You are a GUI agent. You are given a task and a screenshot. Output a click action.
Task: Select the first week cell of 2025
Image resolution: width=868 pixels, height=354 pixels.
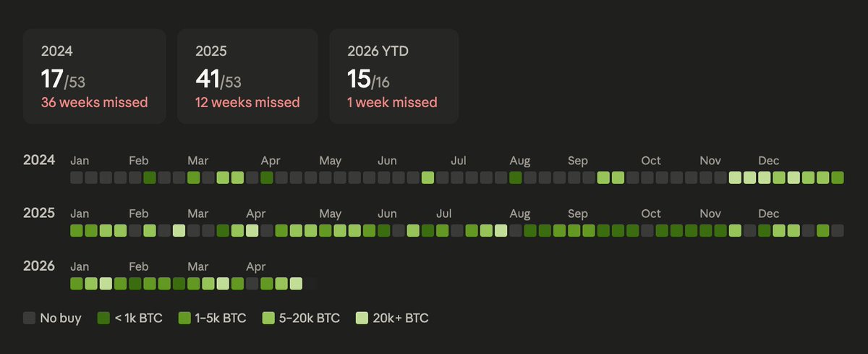click(x=77, y=231)
